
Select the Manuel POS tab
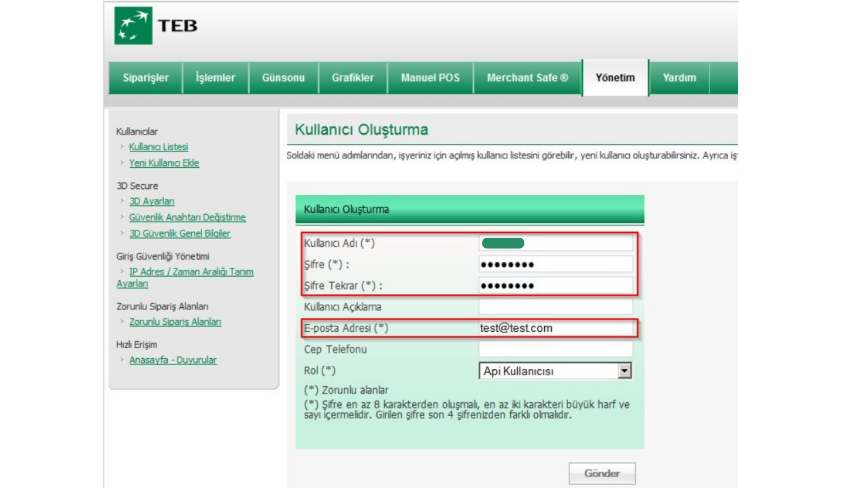click(430, 78)
